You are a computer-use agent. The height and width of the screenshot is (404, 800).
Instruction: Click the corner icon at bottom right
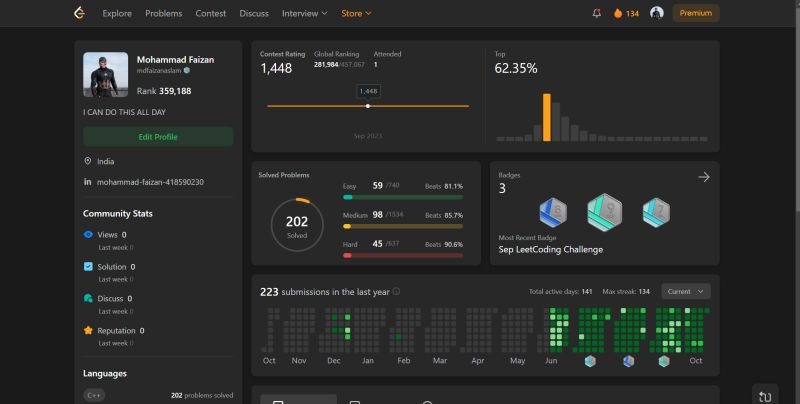tap(765, 396)
